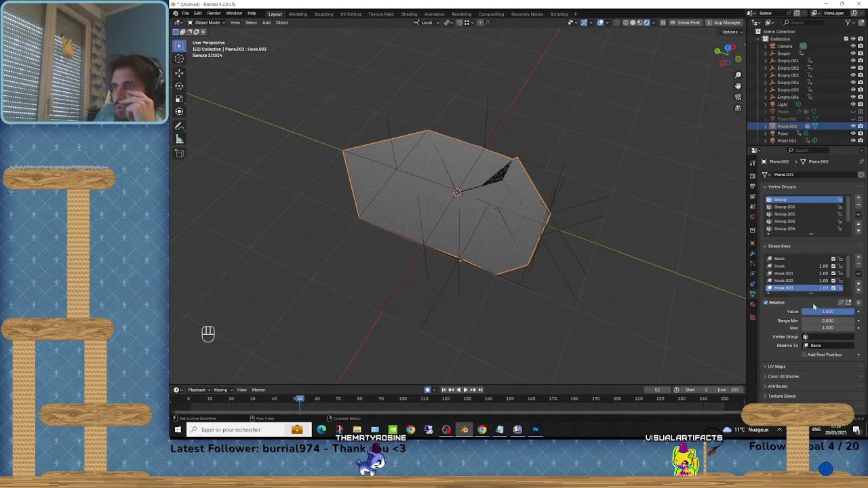The height and width of the screenshot is (488, 868).
Task: Click the viewport zoom magnifier icon
Action: click(738, 75)
